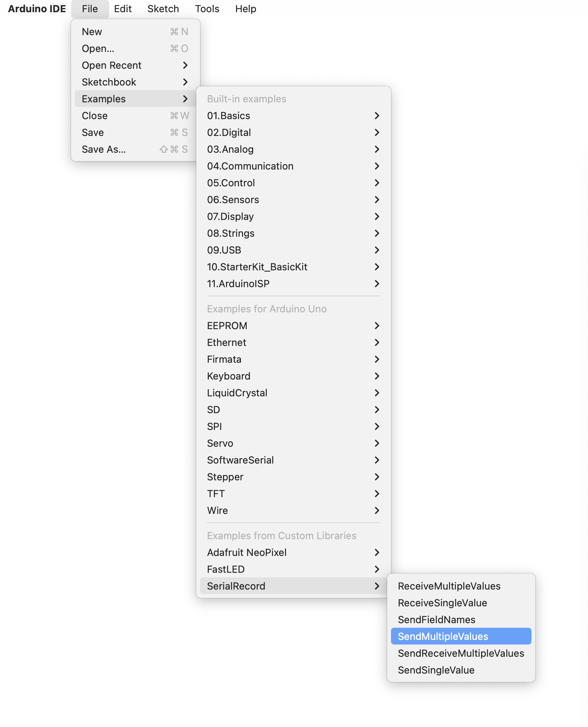Open the EEPROM examples submenu
Viewport: 588px width, 727px height.
click(x=293, y=326)
